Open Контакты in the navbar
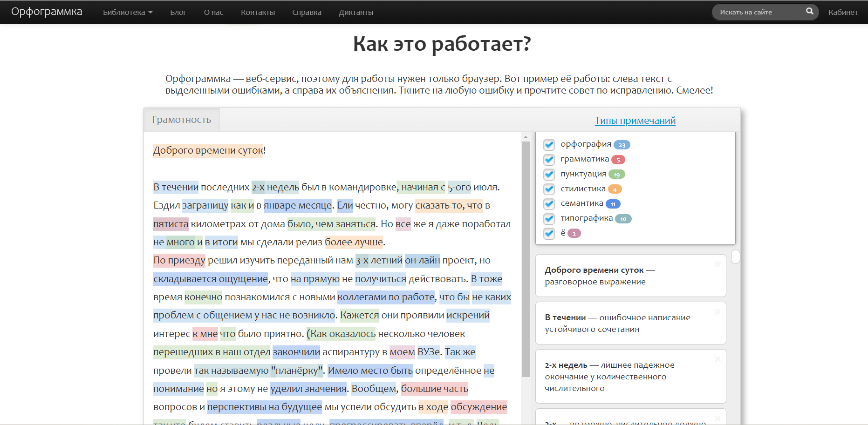The height and width of the screenshot is (425, 868). (x=258, y=12)
